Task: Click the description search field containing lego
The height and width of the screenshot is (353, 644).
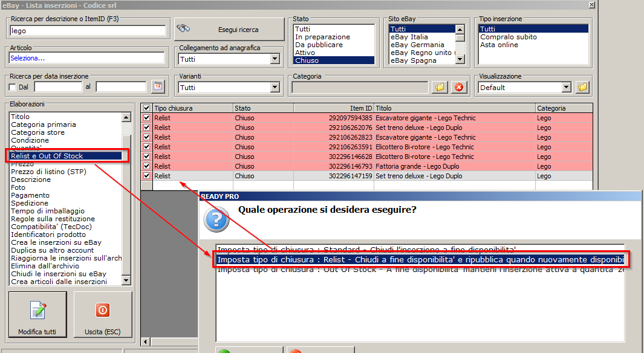Action: click(x=88, y=31)
